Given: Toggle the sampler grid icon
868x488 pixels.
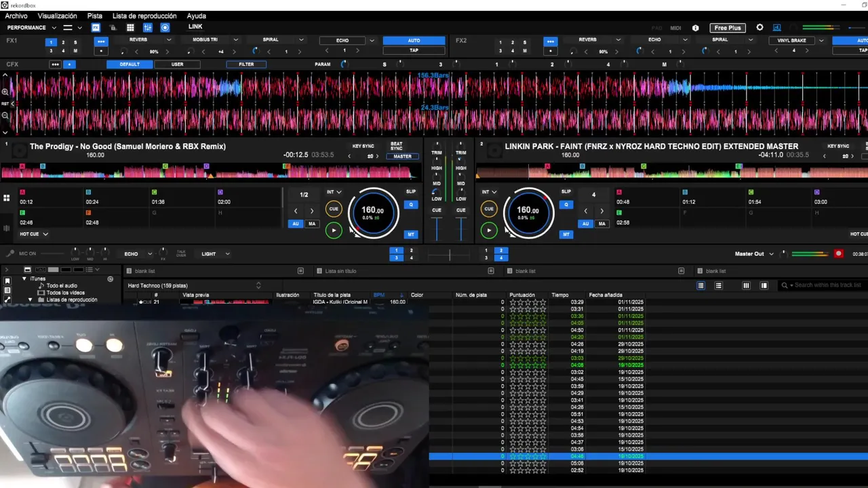Looking at the screenshot, I should [130, 28].
